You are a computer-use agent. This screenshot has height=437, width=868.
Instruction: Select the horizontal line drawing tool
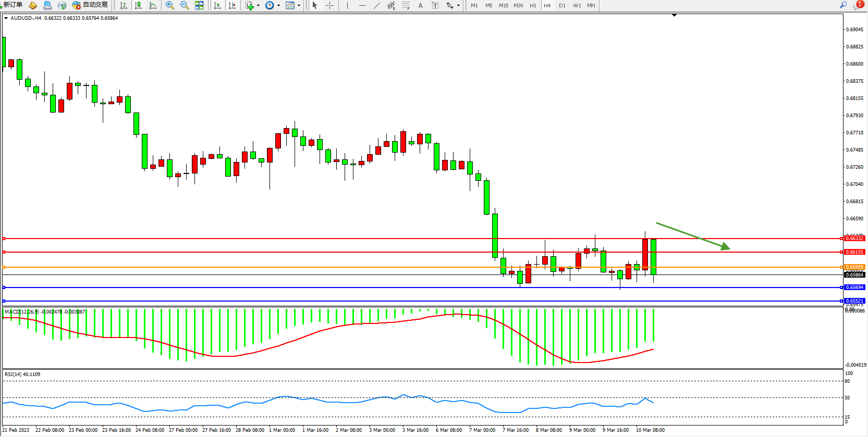tap(362, 5)
